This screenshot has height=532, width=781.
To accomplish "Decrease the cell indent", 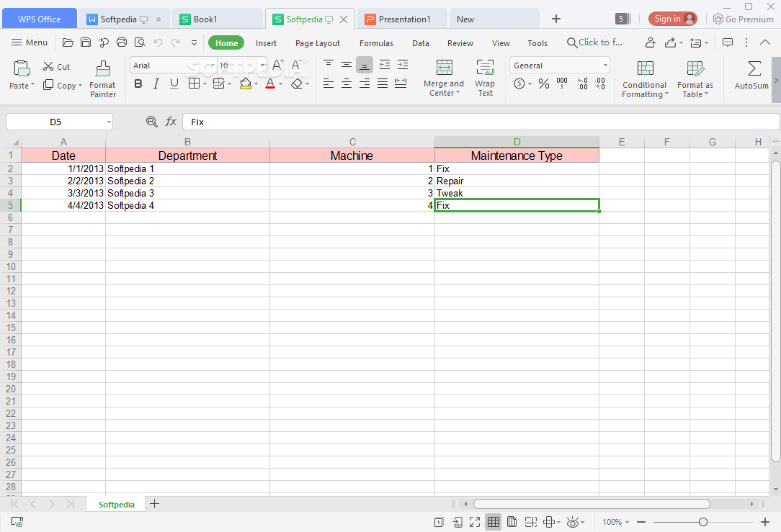I will 385,64.
